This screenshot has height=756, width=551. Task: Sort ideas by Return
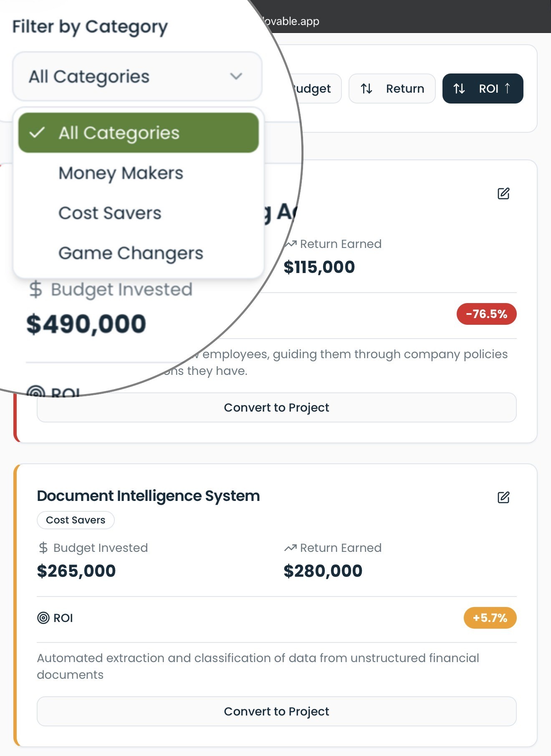[392, 88]
